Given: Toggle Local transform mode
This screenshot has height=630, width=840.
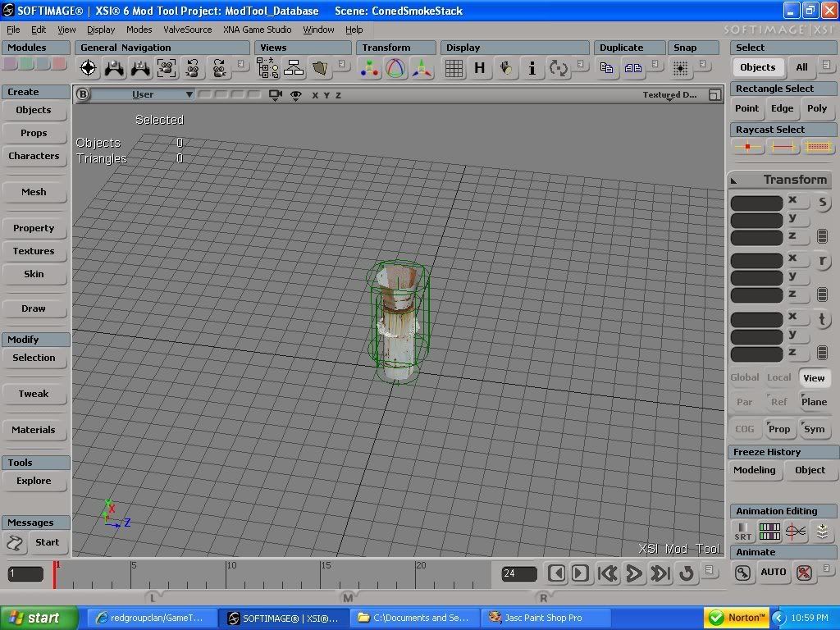Looking at the screenshot, I should pos(779,377).
